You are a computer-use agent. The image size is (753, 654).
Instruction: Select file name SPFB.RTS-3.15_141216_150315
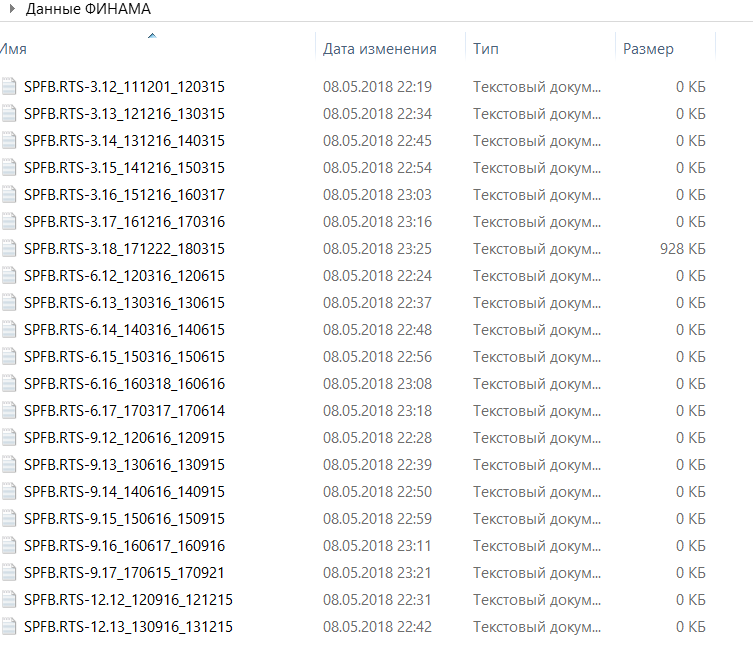click(124, 168)
